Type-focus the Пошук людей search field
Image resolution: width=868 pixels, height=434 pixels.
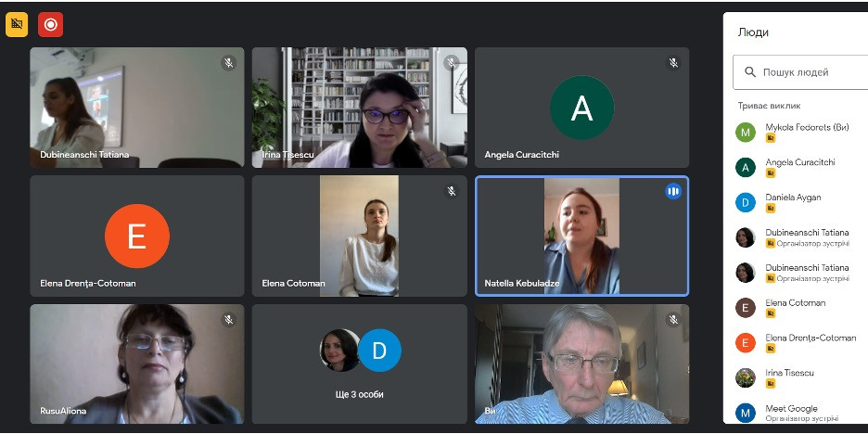[800, 72]
